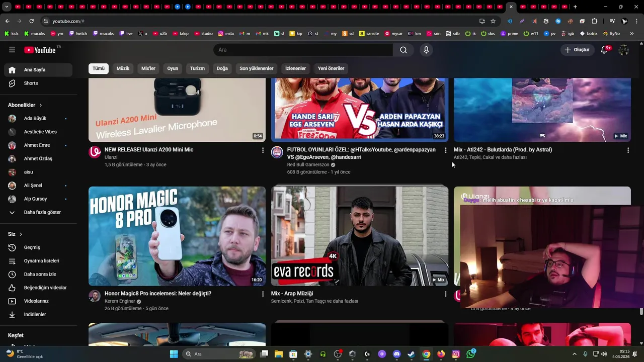644x362 pixels.
Task: Bookmark this page with star icon
Action: pyautogui.click(x=493, y=21)
